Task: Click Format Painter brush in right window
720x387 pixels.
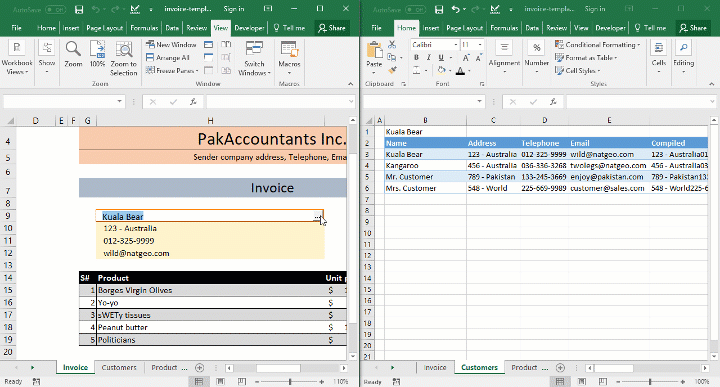Action: (x=392, y=70)
